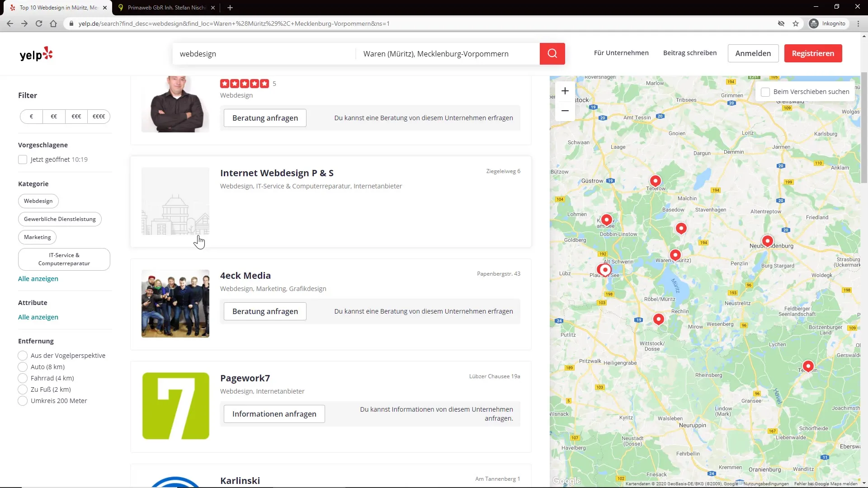Switch to the Primaweb GbR browser tab
The height and width of the screenshot is (488, 868).
tap(166, 8)
